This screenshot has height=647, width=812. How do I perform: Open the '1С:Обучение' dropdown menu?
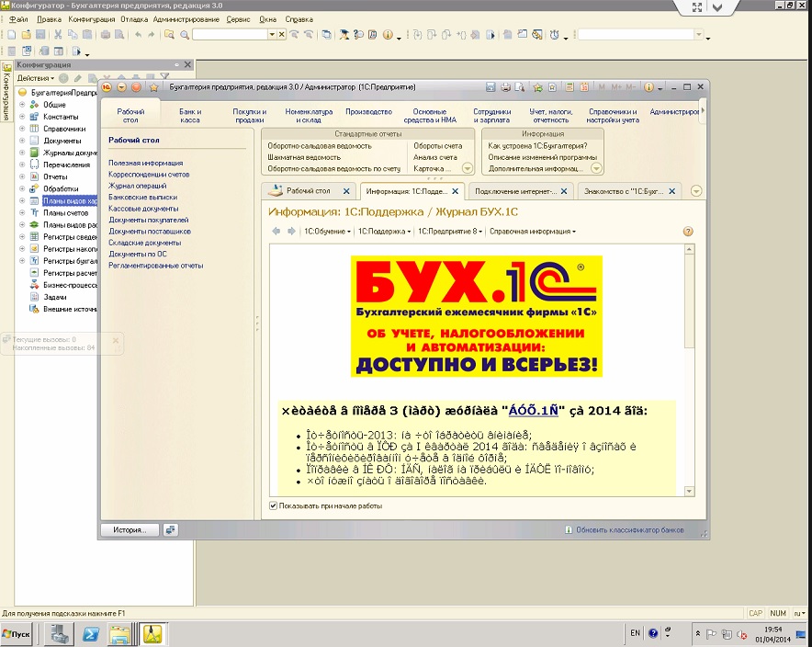328,232
